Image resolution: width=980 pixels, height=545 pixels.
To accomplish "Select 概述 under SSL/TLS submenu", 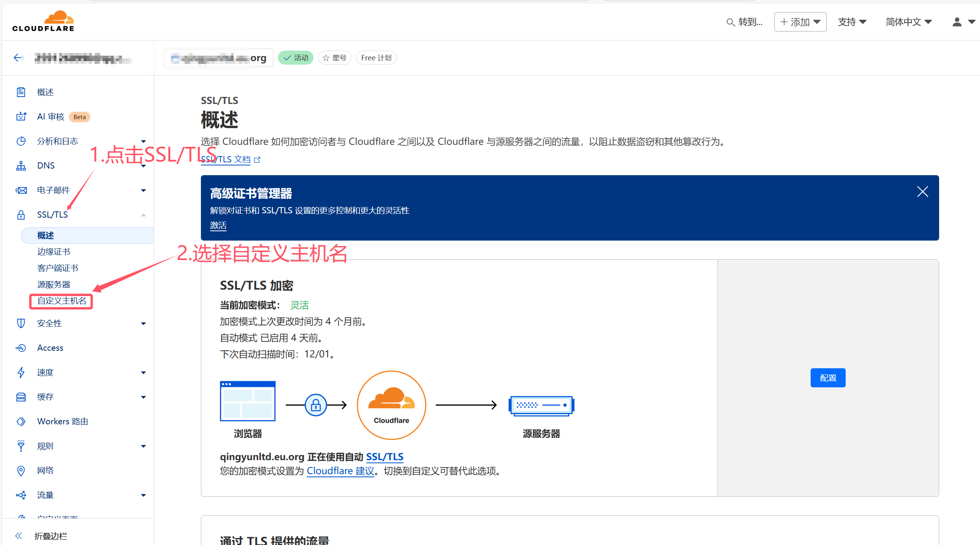I will [x=88, y=236].
